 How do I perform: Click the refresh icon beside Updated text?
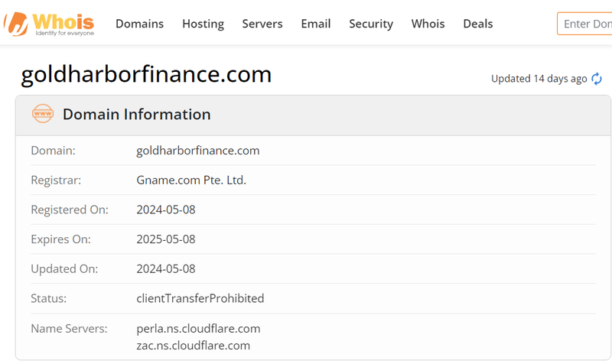597,79
